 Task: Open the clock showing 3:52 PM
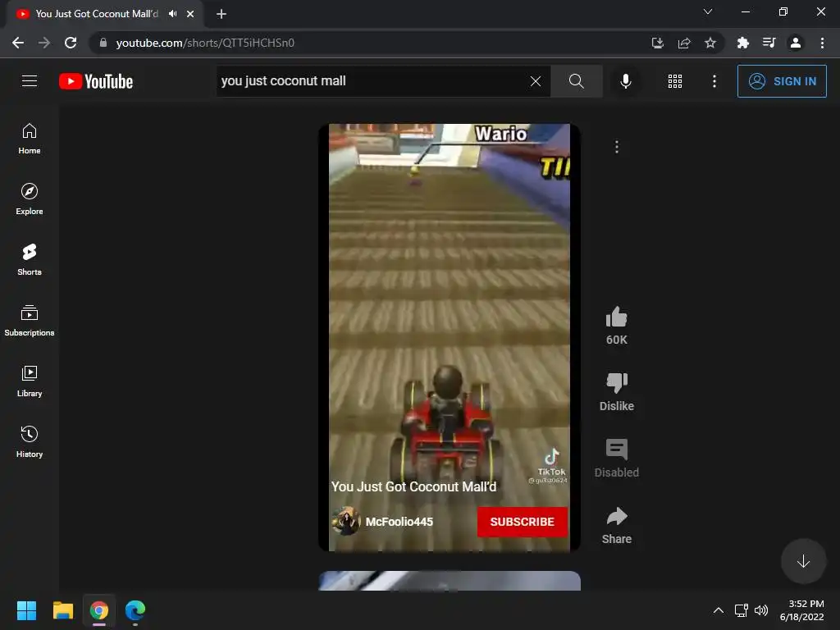click(x=802, y=610)
